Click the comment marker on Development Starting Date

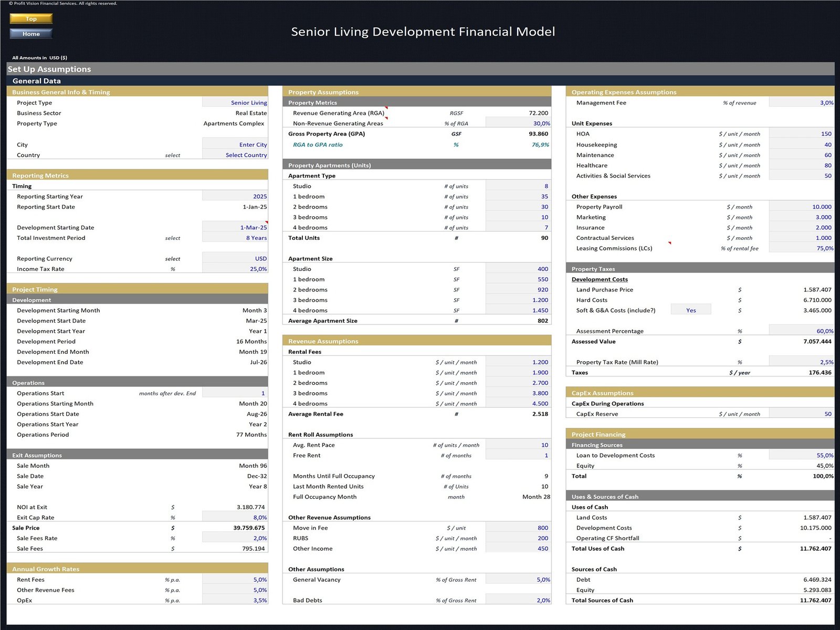[266, 223]
